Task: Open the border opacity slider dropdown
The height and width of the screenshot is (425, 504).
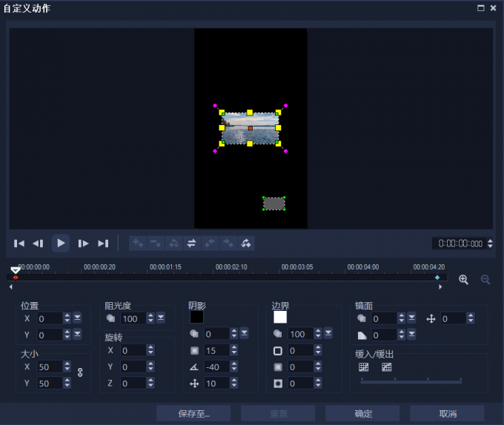Action: (x=328, y=335)
